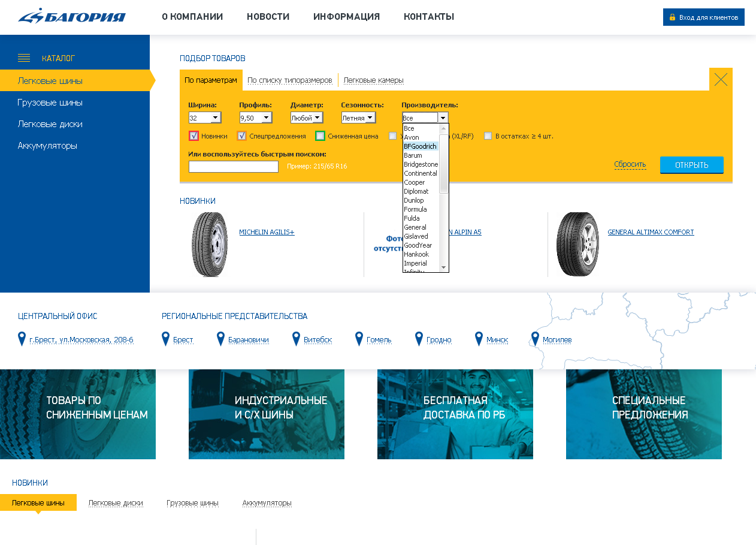
Task: Open MICHELIN AGILIS+ product link
Action: (x=267, y=232)
